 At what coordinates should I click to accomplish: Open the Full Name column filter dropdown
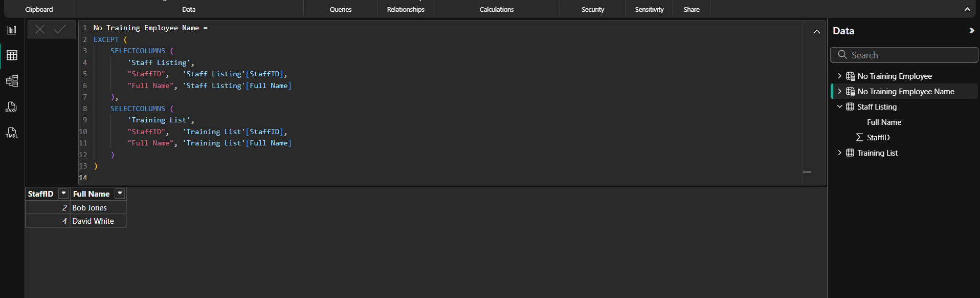tap(120, 193)
